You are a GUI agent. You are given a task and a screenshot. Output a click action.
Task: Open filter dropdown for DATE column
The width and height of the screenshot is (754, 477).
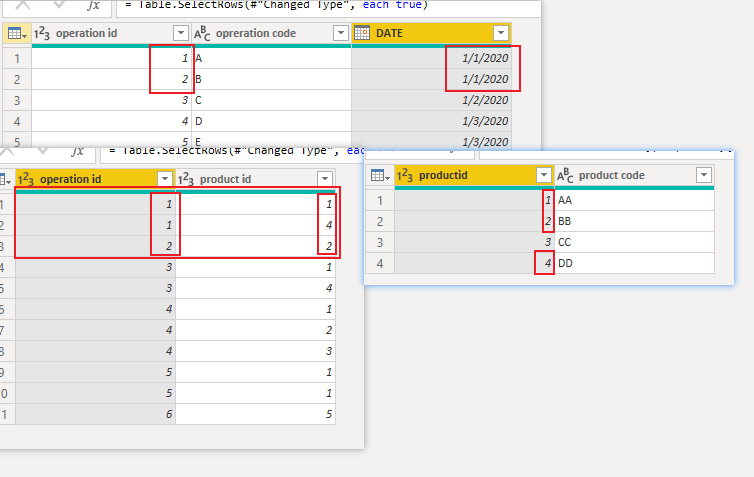tap(501, 33)
